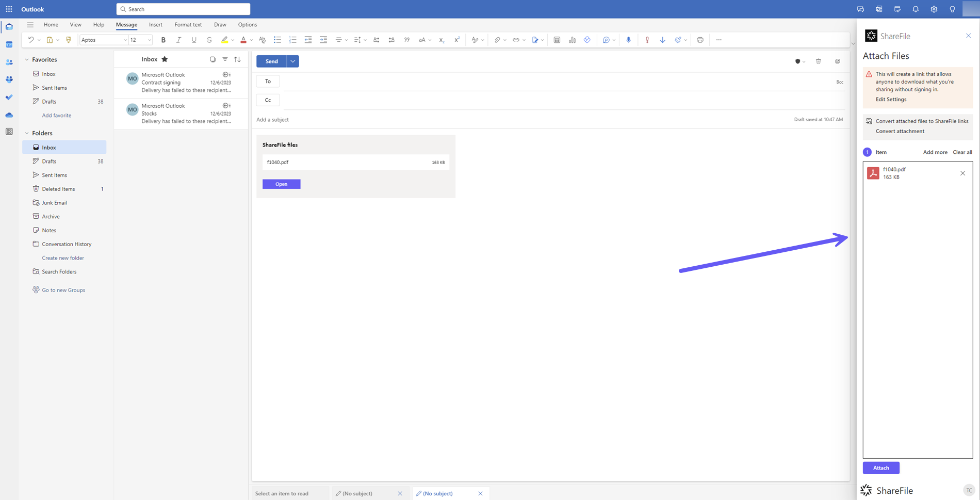Insert a quote block
Image resolution: width=980 pixels, height=500 pixels.
(x=406, y=40)
